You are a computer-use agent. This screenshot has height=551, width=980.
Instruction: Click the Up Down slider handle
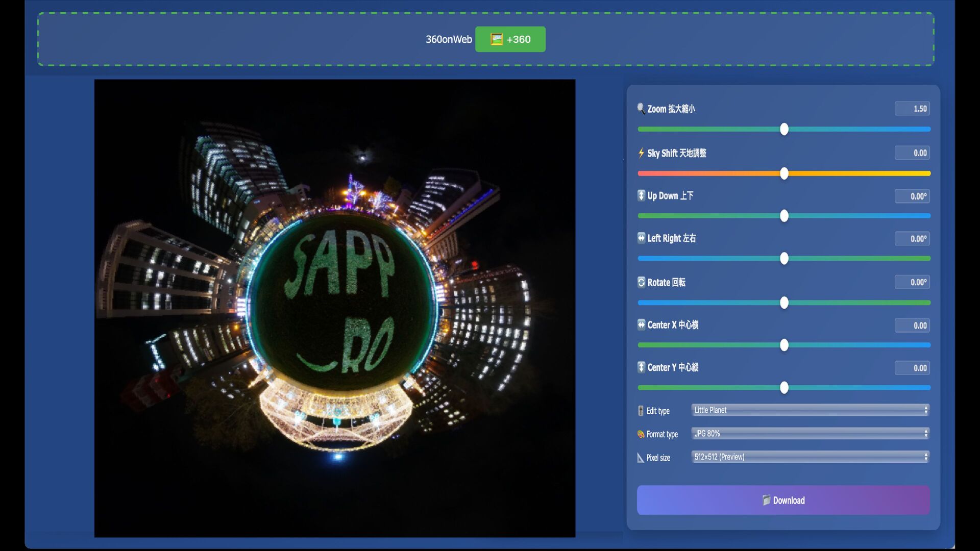pos(785,216)
